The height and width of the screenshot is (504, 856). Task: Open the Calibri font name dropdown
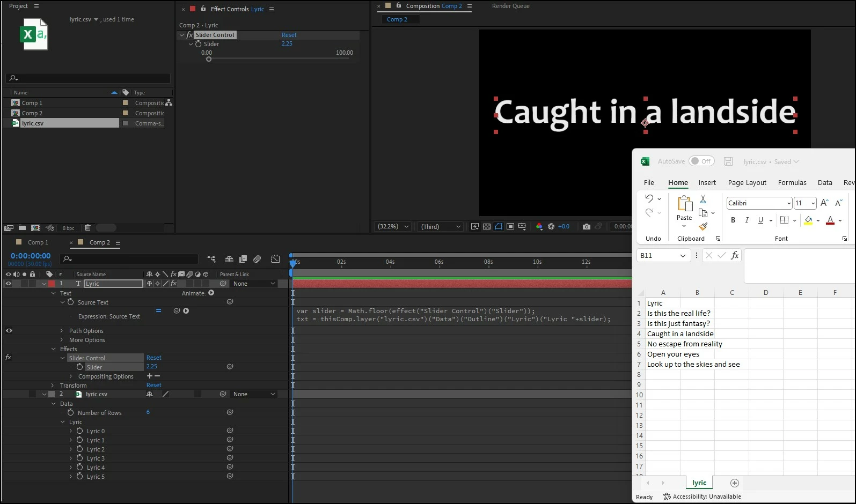click(789, 203)
